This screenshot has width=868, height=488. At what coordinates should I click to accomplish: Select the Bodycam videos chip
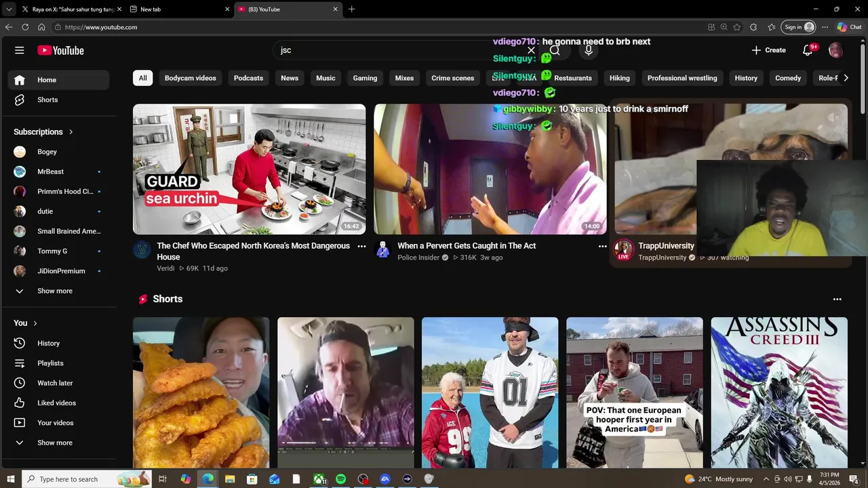[x=191, y=78]
